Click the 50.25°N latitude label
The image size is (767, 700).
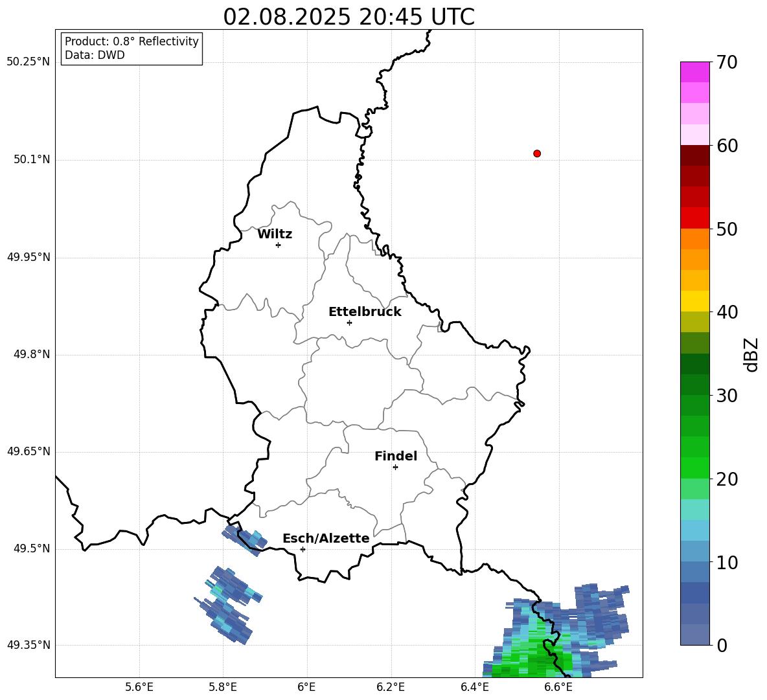pyautogui.click(x=28, y=62)
